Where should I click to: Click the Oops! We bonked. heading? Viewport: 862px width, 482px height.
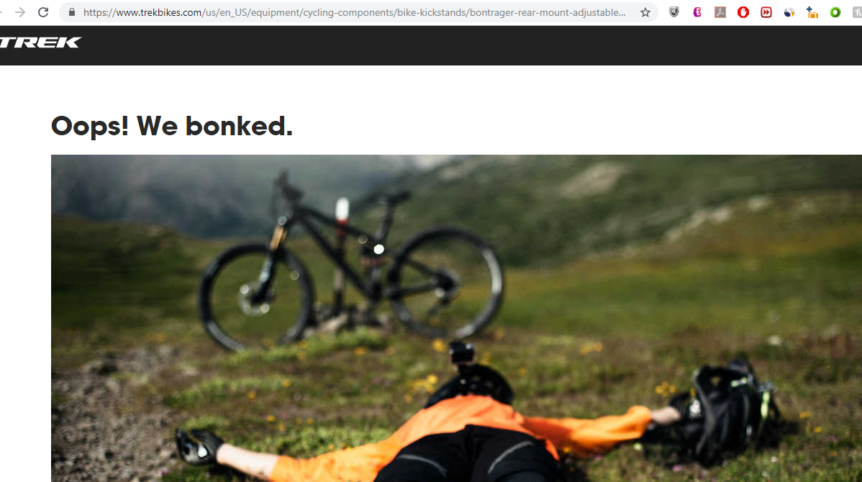[172, 126]
